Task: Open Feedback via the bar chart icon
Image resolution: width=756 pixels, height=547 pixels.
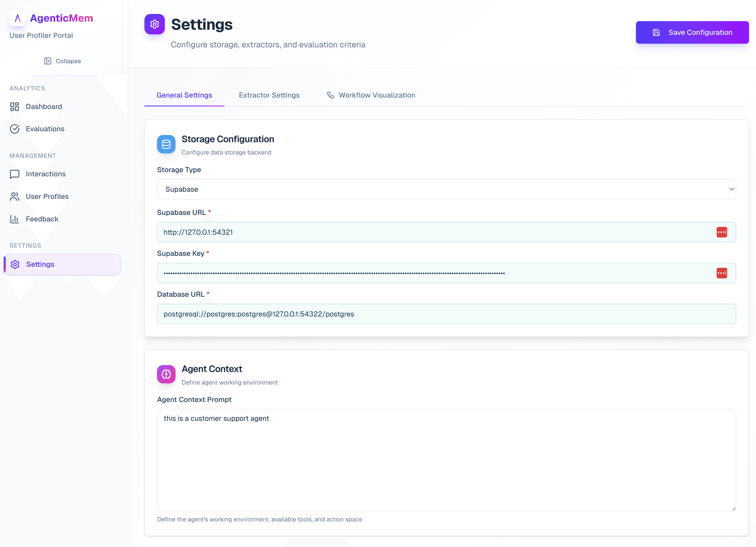Action: click(x=15, y=219)
